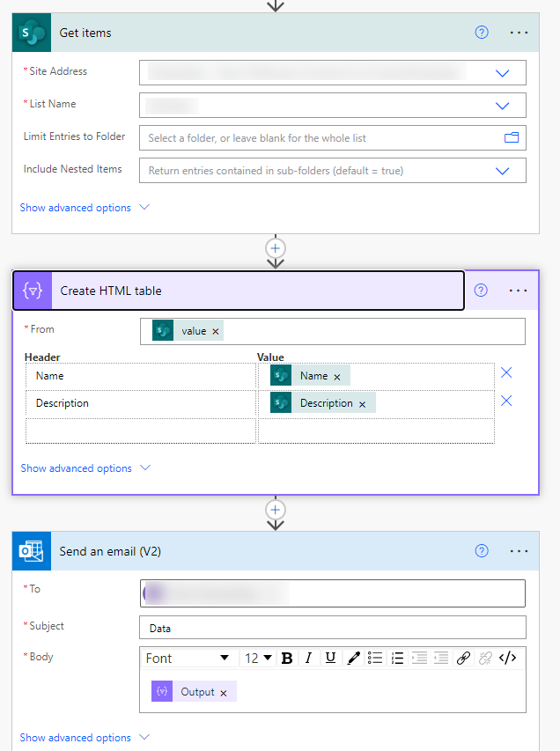
Task: Click the Subject field containing Data
Action: click(333, 628)
